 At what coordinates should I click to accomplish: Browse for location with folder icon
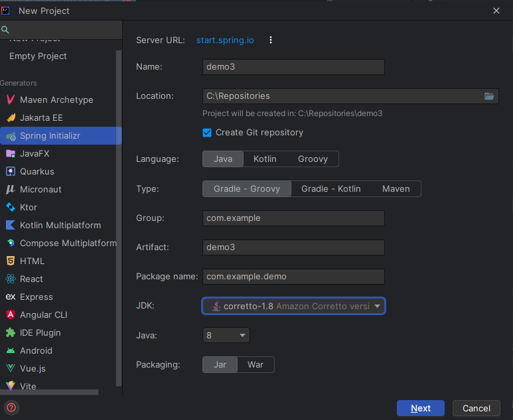(489, 96)
